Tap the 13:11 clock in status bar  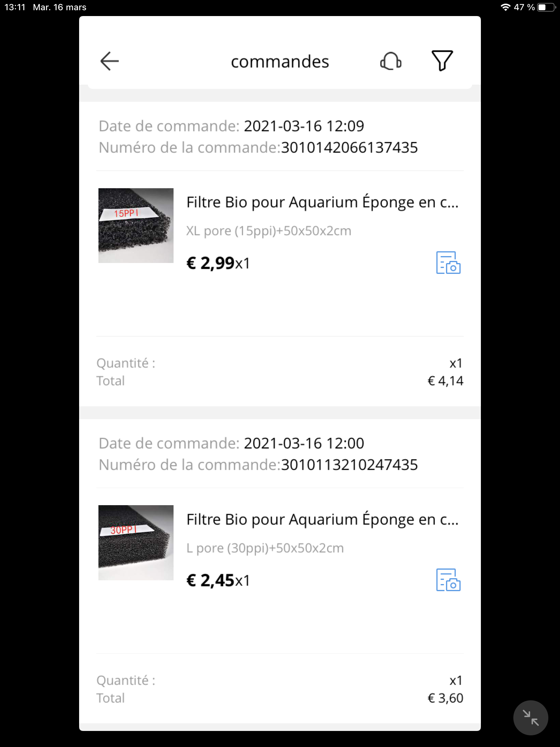[x=15, y=7]
